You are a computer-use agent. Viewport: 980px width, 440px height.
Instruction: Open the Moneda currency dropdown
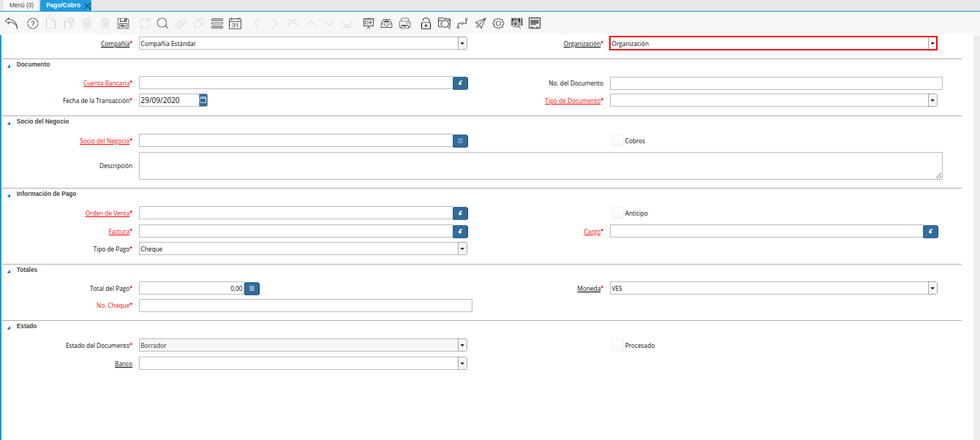932,288
